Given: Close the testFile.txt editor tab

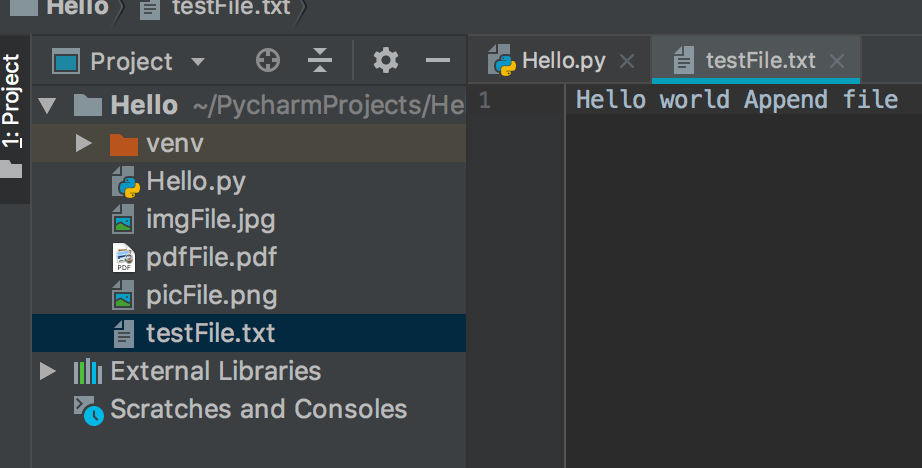Looking at the screenshot, I should (x=837, y=61).
